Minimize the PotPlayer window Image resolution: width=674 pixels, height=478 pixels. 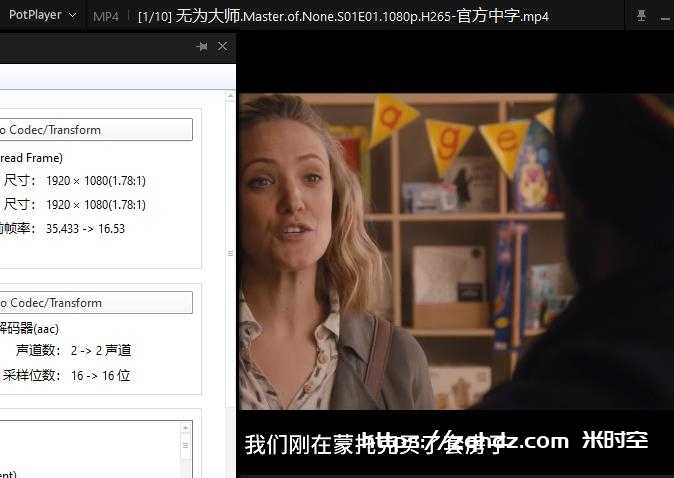pos(665,18)
